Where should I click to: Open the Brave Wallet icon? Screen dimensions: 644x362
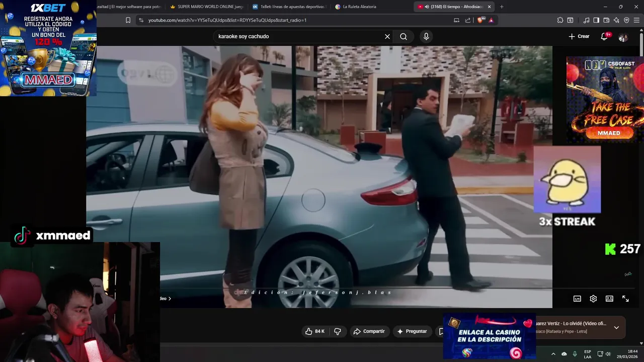[606, 20]
